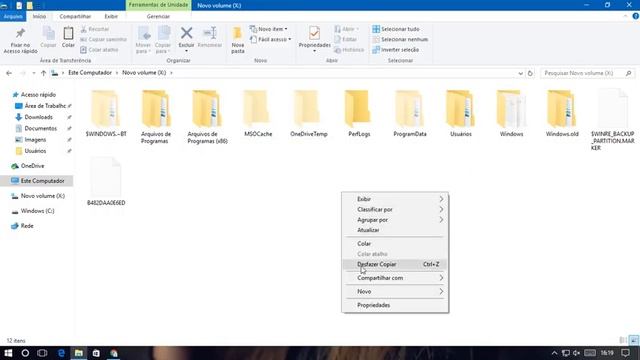Screen dimensions: 640x360
Task: Open the Mover para dropdown
Action: coord(143,40)
